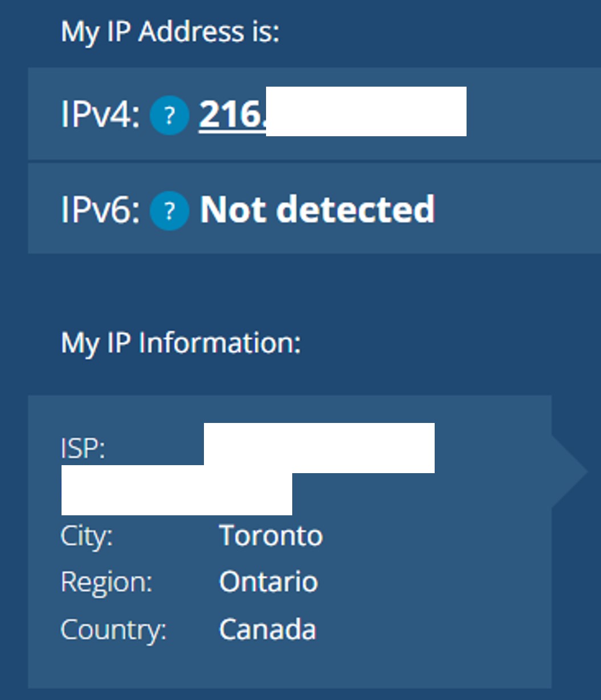Viewport: 601px width, 700px height.
Task: Click the Region value Ontario
Action: pyautogui.click(x=269, y=582)
